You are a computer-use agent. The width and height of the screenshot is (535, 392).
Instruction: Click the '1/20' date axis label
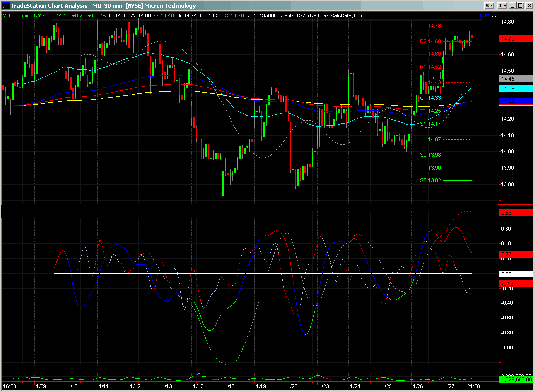pos(292,386)
